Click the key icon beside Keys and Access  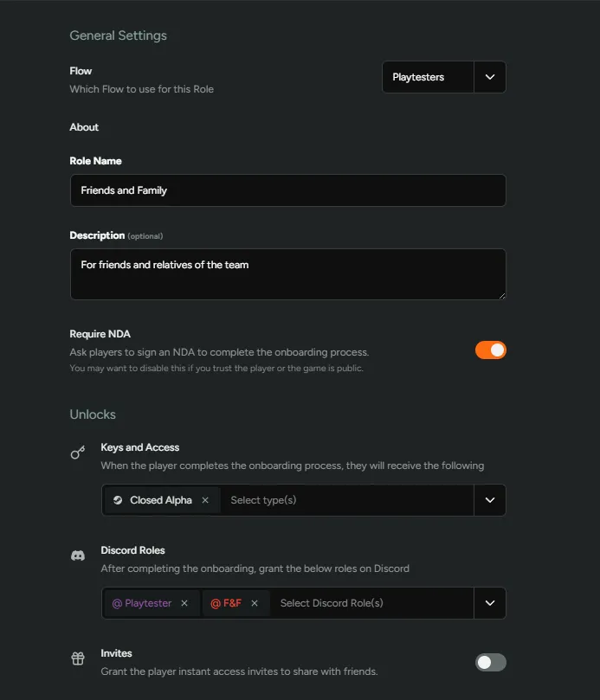(77, 452)
